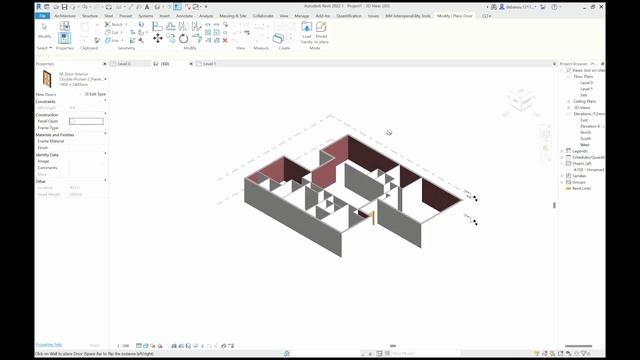Select the Offset tool
This screenshot has height=360, width=640.
click(x=171, y=26)
